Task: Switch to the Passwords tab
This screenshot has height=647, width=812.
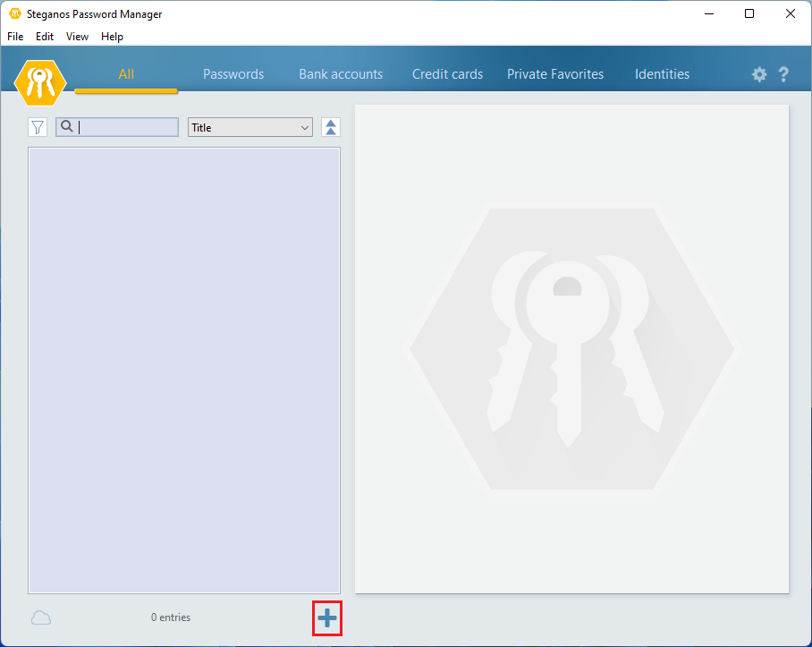Action: click(233, 74)
